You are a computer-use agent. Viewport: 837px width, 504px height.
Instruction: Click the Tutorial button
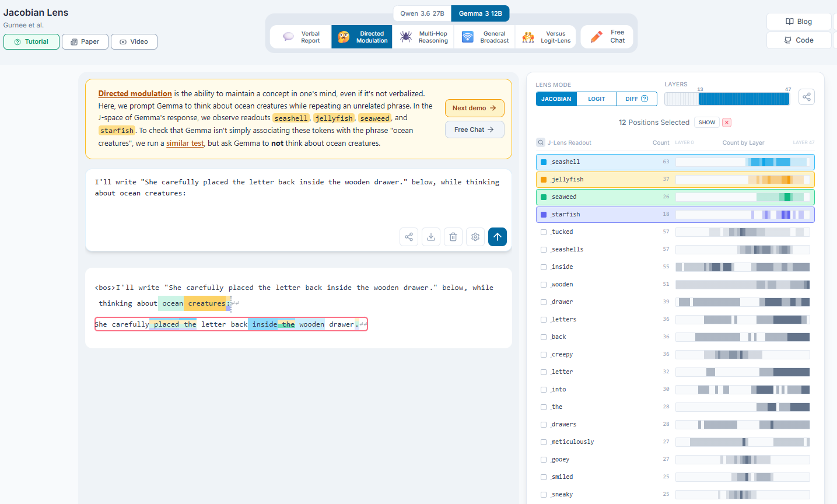[31, 42]
